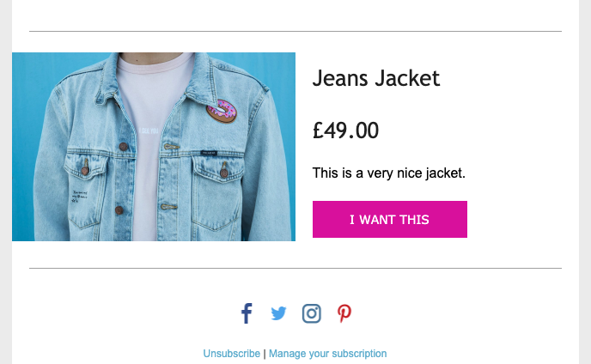Screen dimensions: 591x364
Task: Select the Jeans Jacket product title
Action: tap(376, 78)
